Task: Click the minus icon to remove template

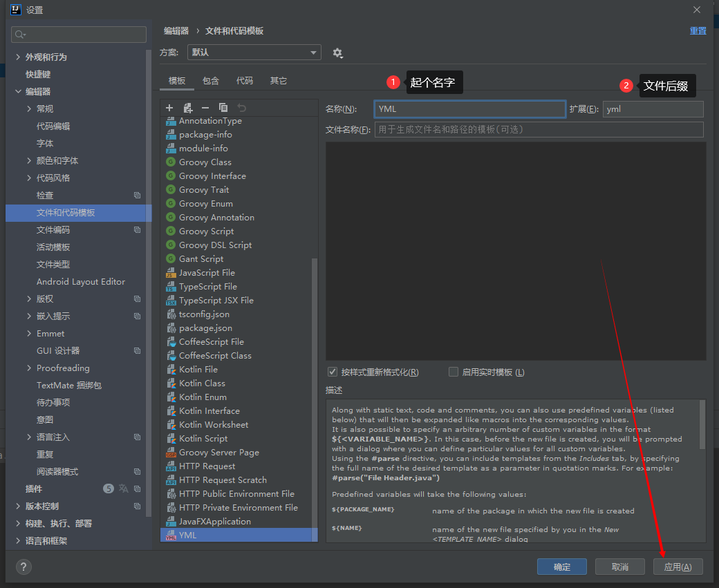Action: pos(205,108)
